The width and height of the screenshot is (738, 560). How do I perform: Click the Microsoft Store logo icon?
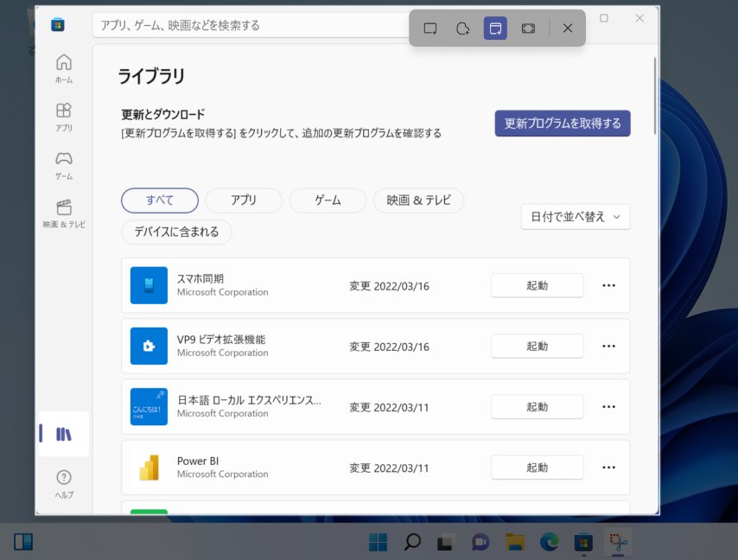(x=57, y=24)
